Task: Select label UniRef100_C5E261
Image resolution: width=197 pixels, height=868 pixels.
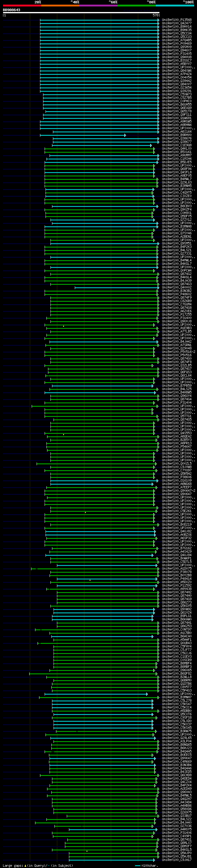Action: coord(177,511)
